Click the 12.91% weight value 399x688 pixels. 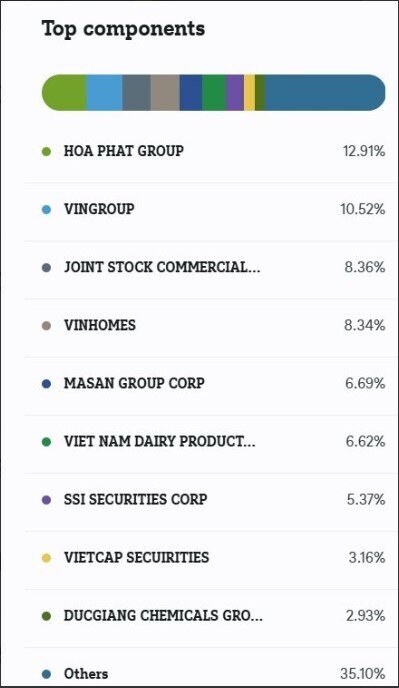point(364,151)
